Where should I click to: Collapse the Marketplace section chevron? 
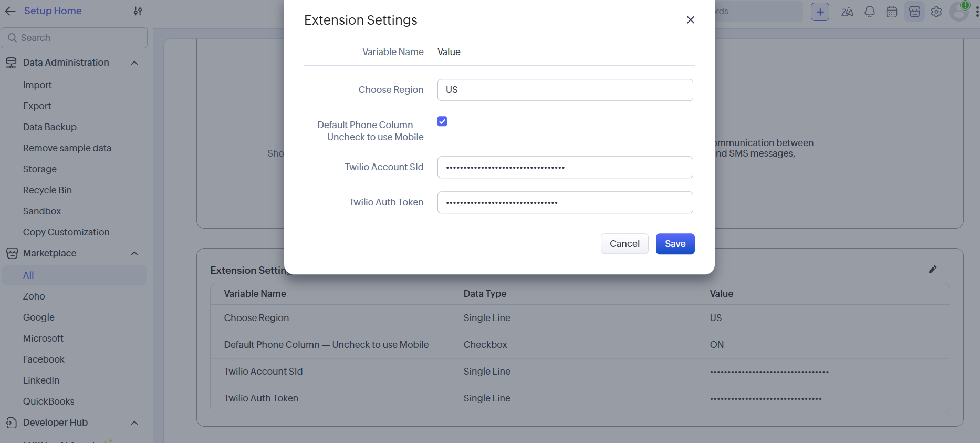(134, 253)
